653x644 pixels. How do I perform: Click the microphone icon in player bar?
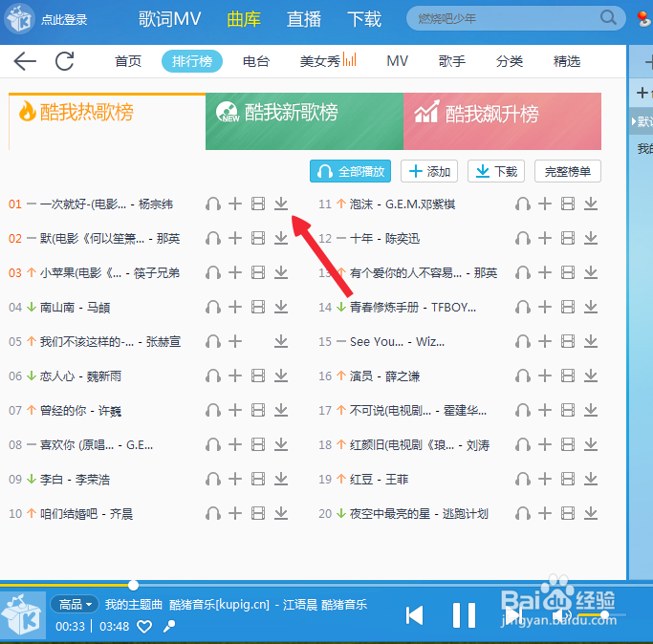[169, 626]
